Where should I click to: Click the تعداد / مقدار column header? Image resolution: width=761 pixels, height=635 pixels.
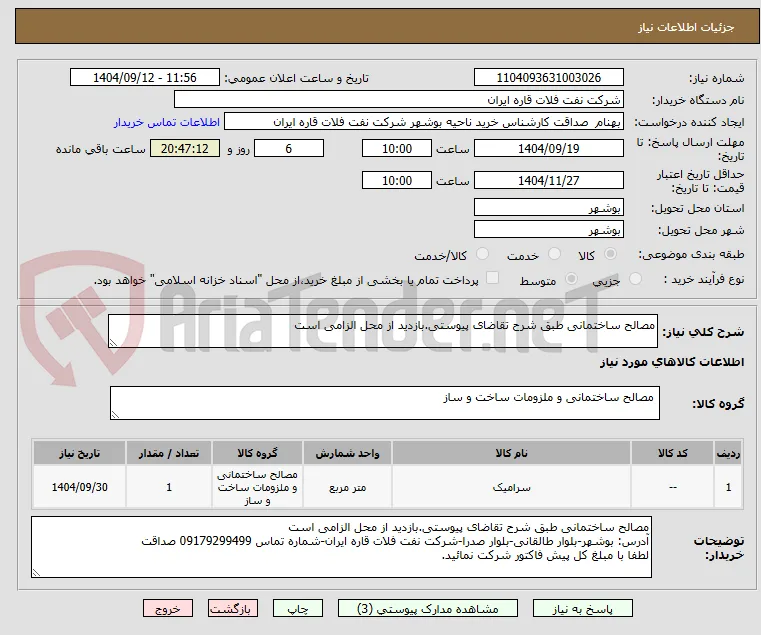coord(169,453)
